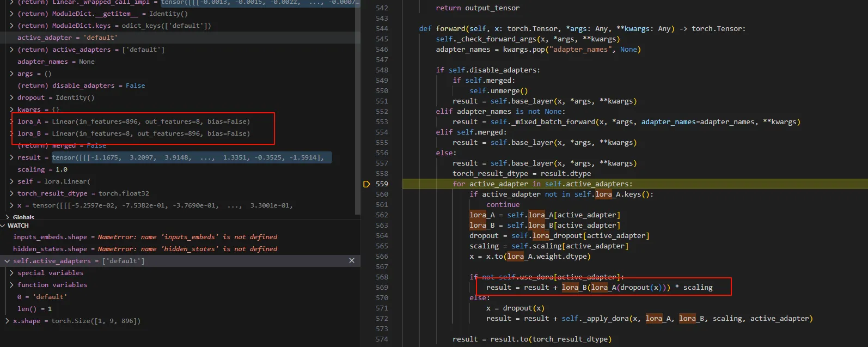Click the current-execution arrow beside line 559
Image resolution: width=868 pixels, height=347 pixels.
point(366,184)
